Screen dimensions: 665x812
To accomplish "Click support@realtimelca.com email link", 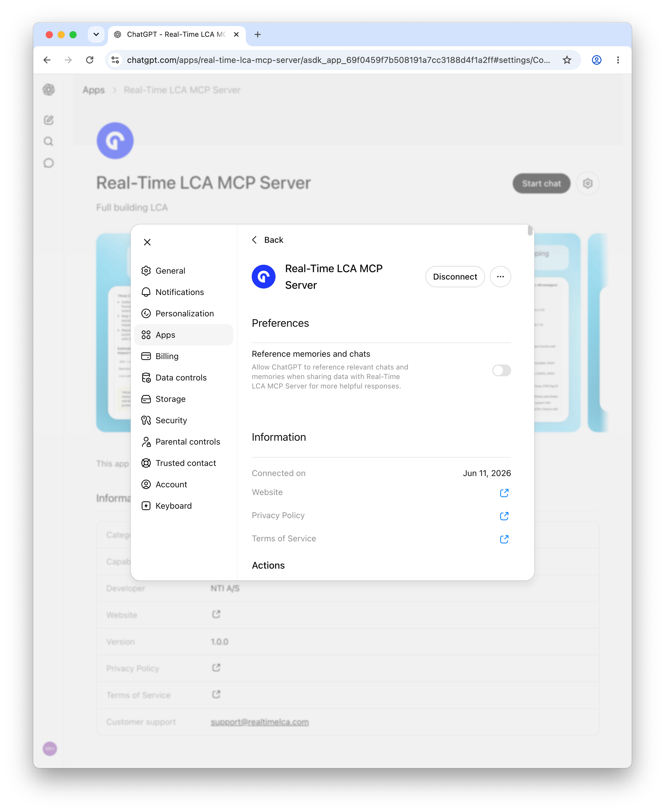I will (260, 722).
